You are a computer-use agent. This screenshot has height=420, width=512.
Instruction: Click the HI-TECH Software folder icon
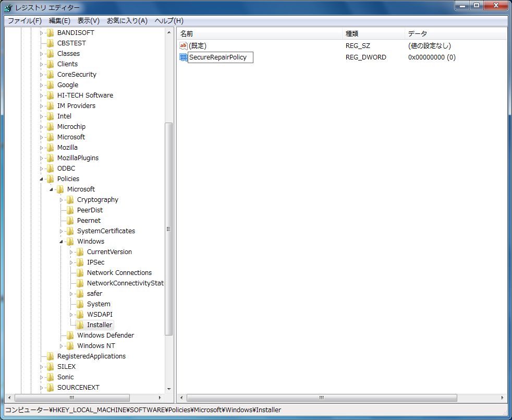tap(50, 95)
